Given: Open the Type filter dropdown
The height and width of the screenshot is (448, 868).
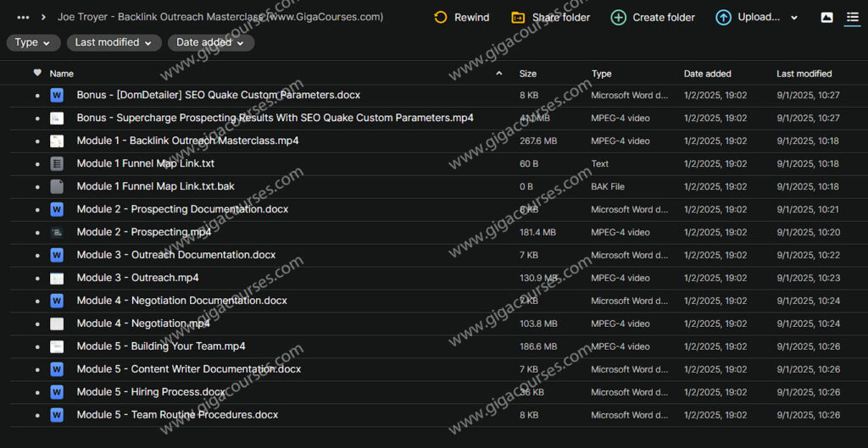Looking at the screenshot, I should coord(33,42).
